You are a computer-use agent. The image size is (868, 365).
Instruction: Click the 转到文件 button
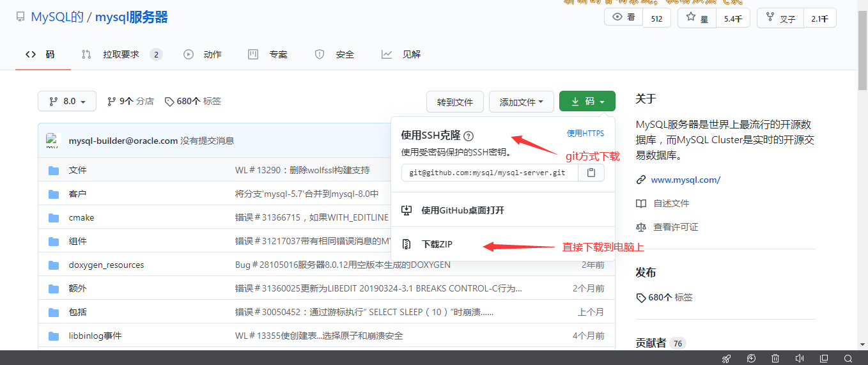[x=455, y=102]
